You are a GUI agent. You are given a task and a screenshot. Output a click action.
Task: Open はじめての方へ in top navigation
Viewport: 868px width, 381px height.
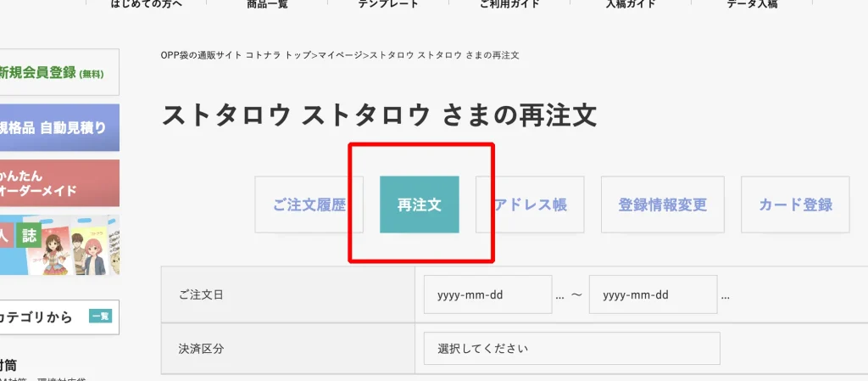(x=146, y=4)
